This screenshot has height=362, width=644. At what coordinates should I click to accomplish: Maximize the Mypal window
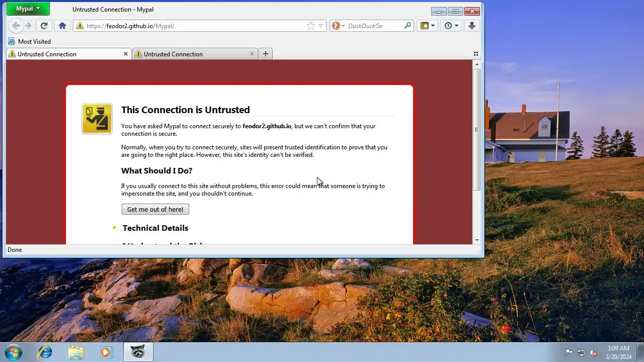(x=455, y=11)
